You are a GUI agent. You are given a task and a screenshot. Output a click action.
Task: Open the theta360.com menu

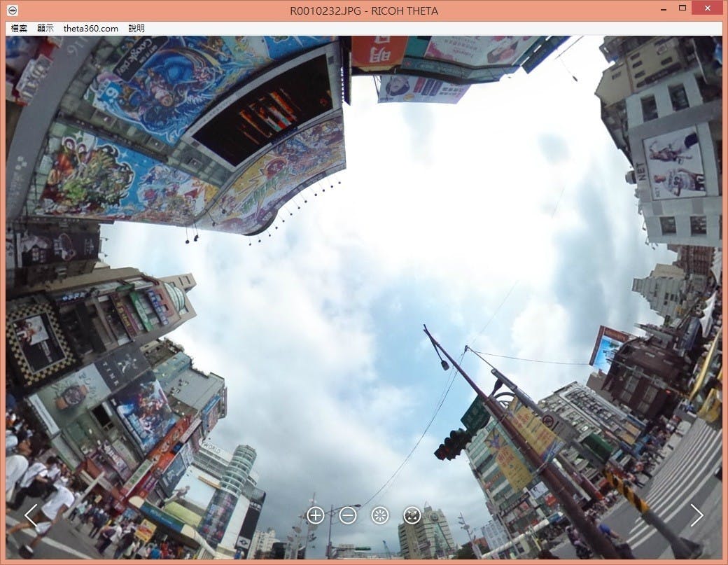[x=90, y=29]
